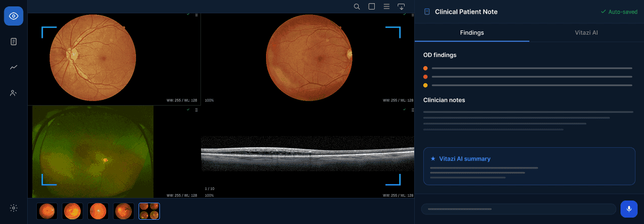Open the Vitazi AI summary card title

tap(465, 158)
